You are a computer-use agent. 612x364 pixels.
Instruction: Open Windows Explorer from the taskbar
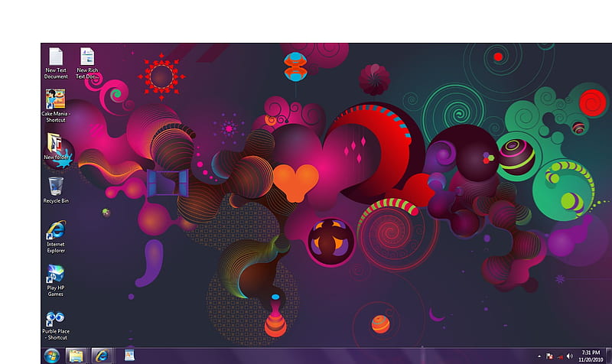[x=76, y=356]
